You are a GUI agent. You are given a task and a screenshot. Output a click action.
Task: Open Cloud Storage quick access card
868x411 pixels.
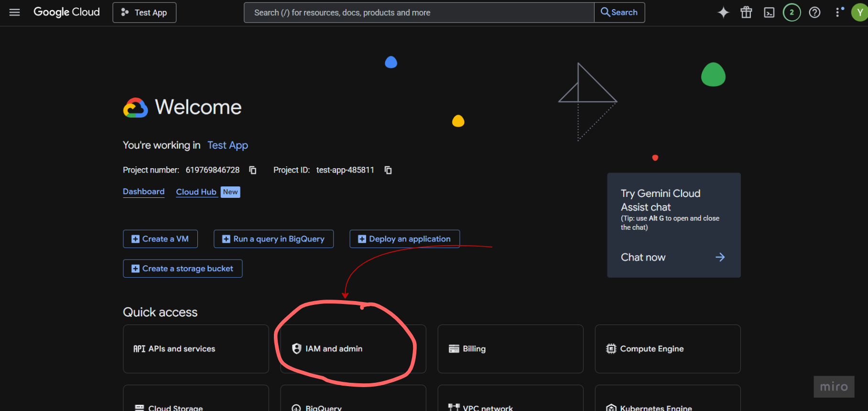(x=196, y=398)
